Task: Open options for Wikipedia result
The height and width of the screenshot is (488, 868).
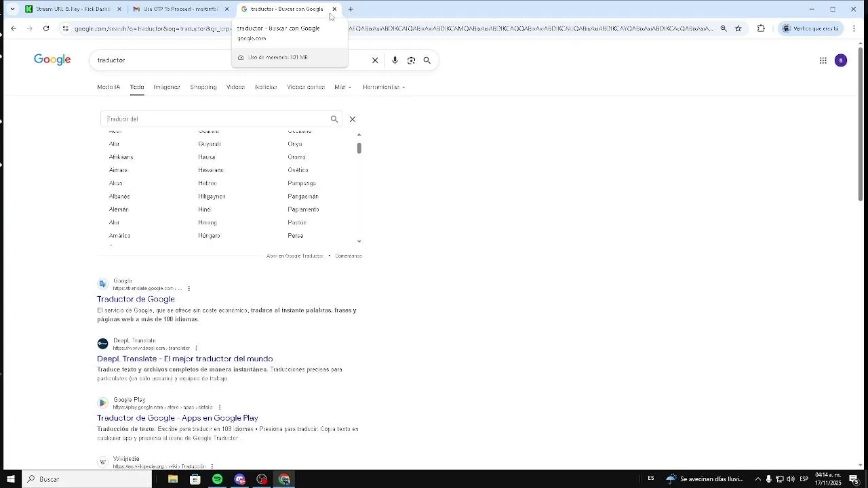Action: pos(212,466)
